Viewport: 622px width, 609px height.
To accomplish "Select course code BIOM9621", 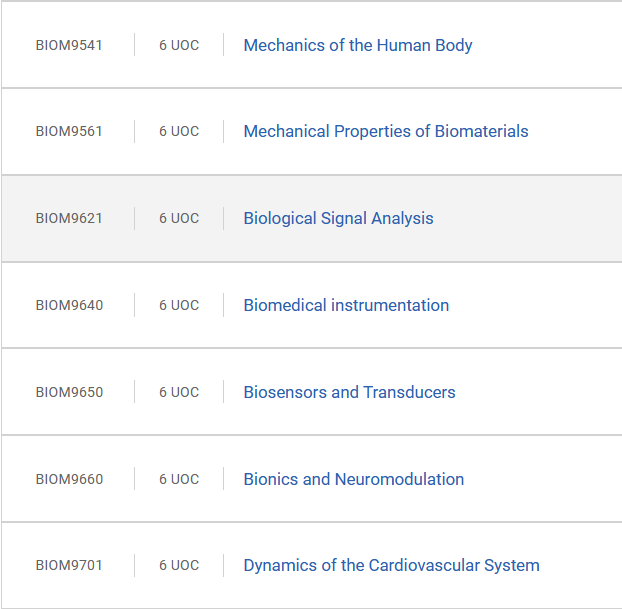I will click(x=69, y=218).
